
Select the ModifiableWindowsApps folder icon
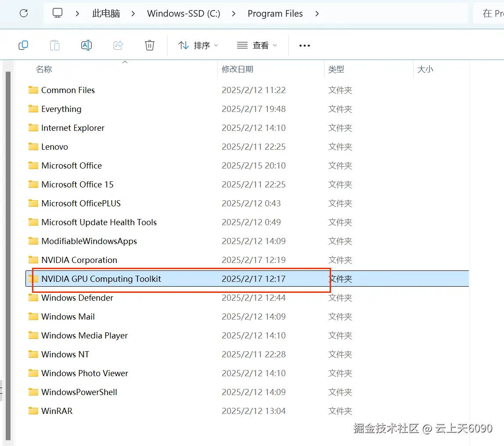tap(33, 241)
